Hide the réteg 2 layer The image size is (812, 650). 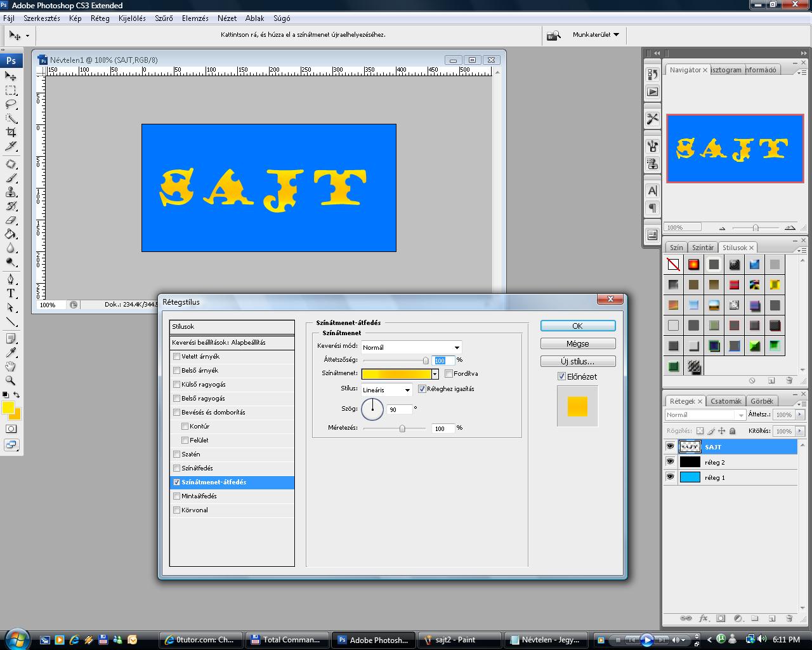pyautogui.click(x=670, y=462)
